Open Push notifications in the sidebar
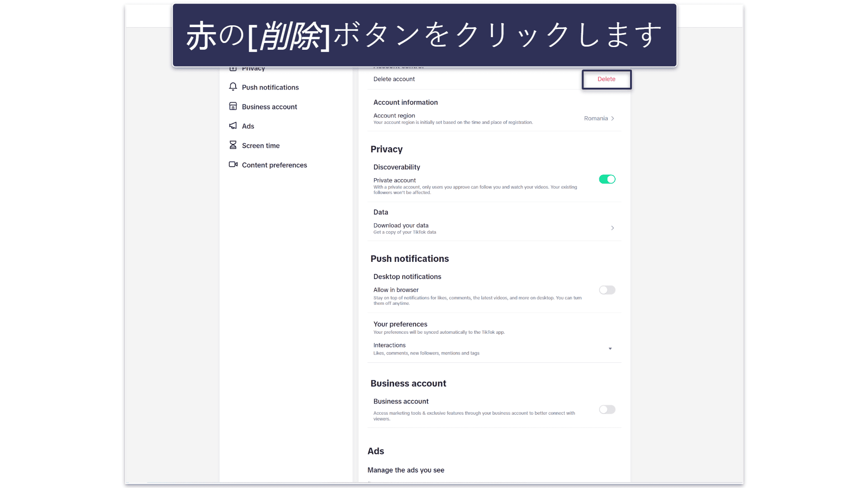 [x=270, y=87]
